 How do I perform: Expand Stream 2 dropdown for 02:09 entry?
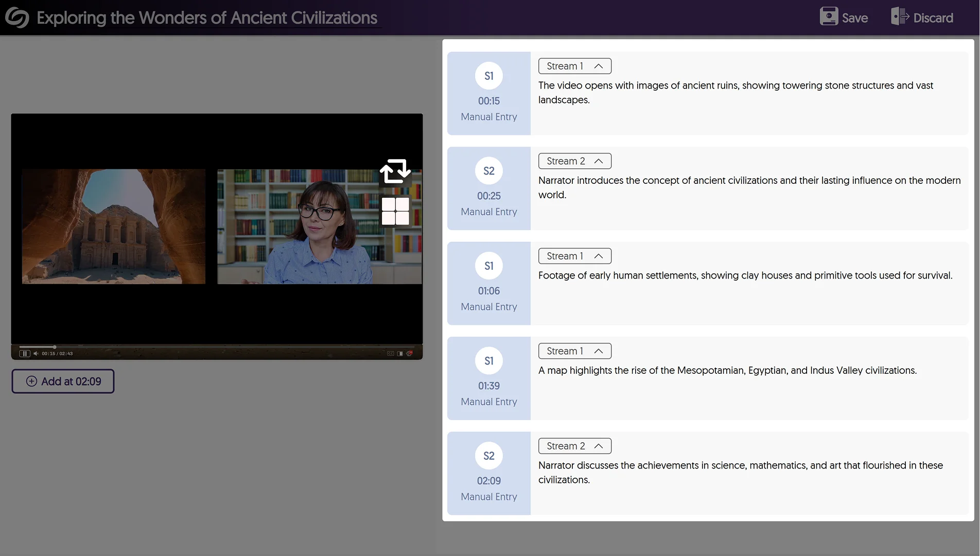click(x=574, y=446)
